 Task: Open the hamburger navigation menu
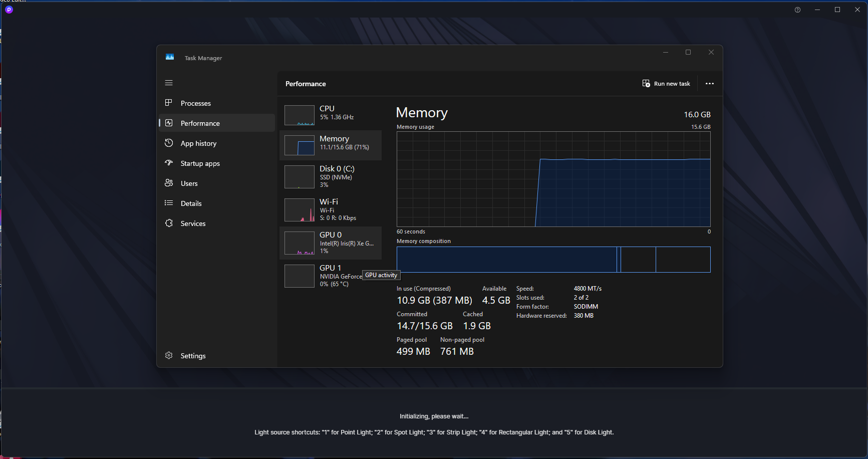pyautogui.click(x=169, y=83)
